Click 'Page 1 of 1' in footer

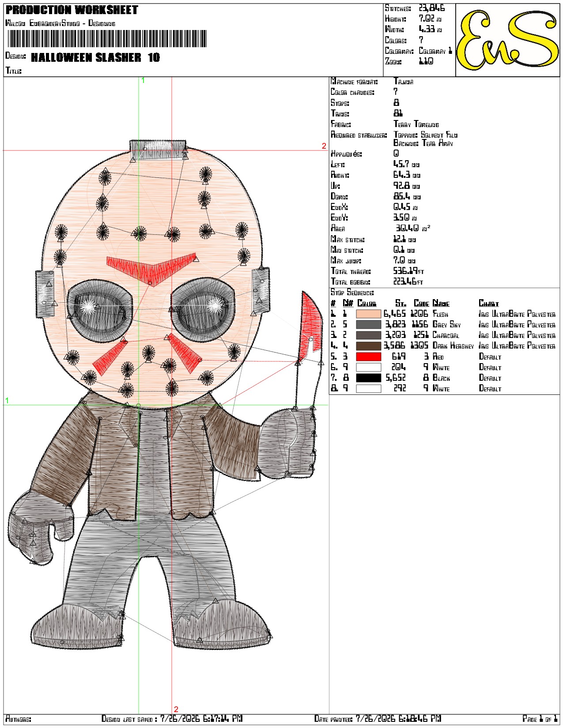[x=540, y=719]
